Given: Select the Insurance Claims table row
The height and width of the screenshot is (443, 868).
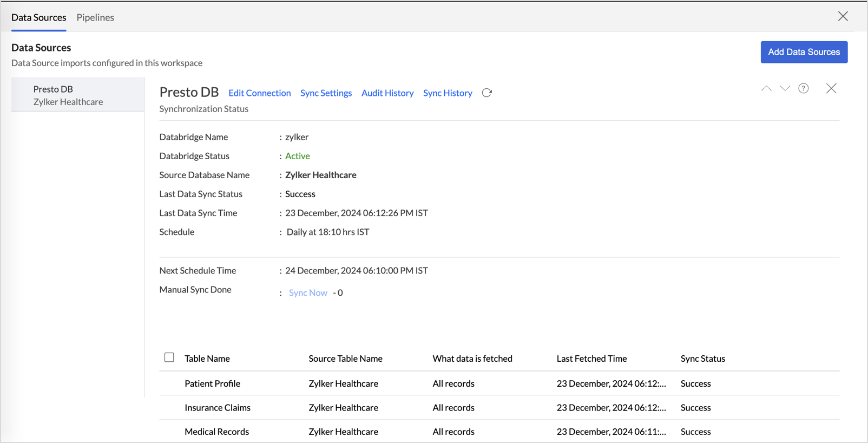Looking at the screenshot, I should coord(499,407).
